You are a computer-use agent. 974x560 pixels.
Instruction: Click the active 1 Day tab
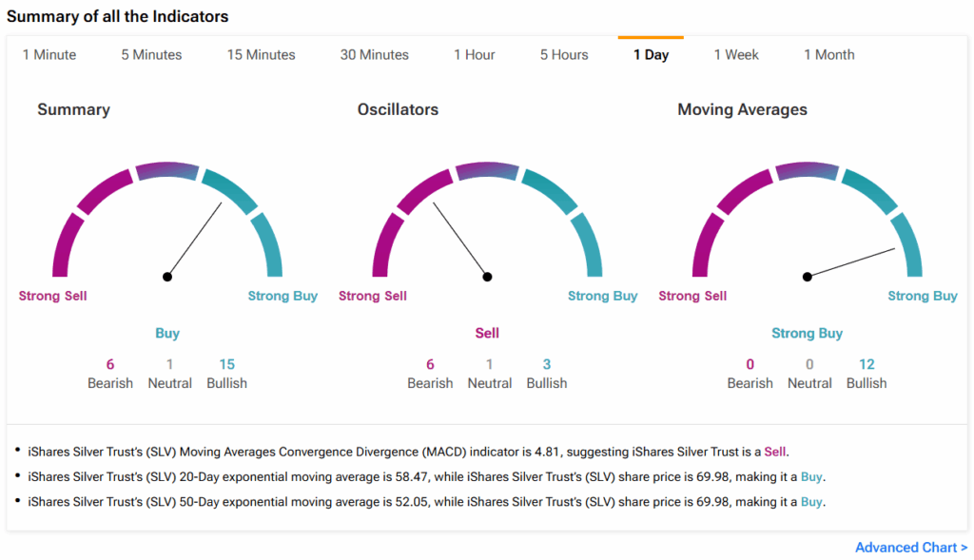coord(651,55)
